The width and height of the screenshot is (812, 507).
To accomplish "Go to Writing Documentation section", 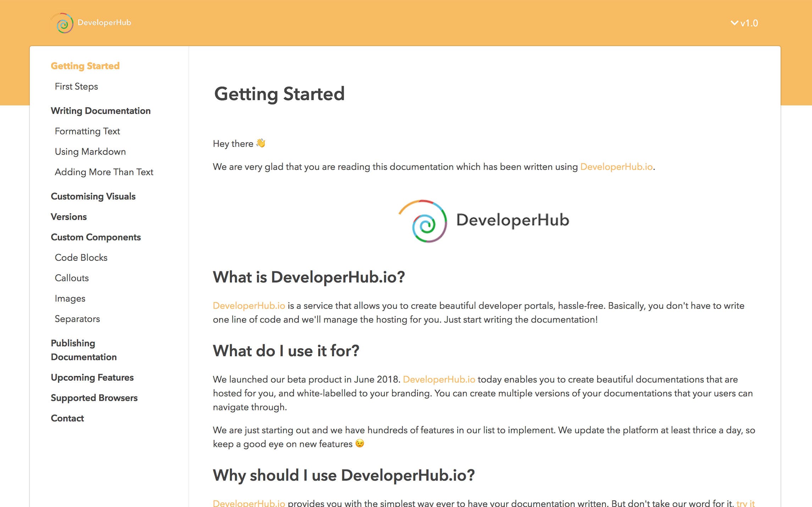I will point(100,111).
